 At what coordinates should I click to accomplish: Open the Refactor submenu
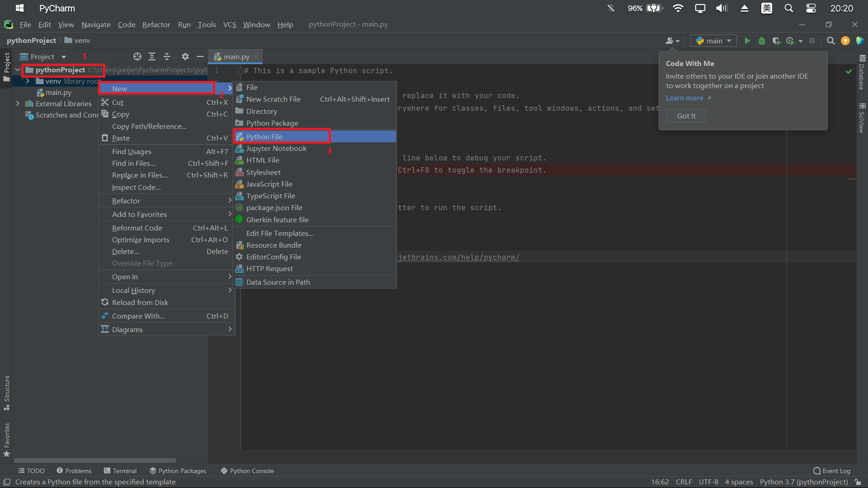(166, 201)
